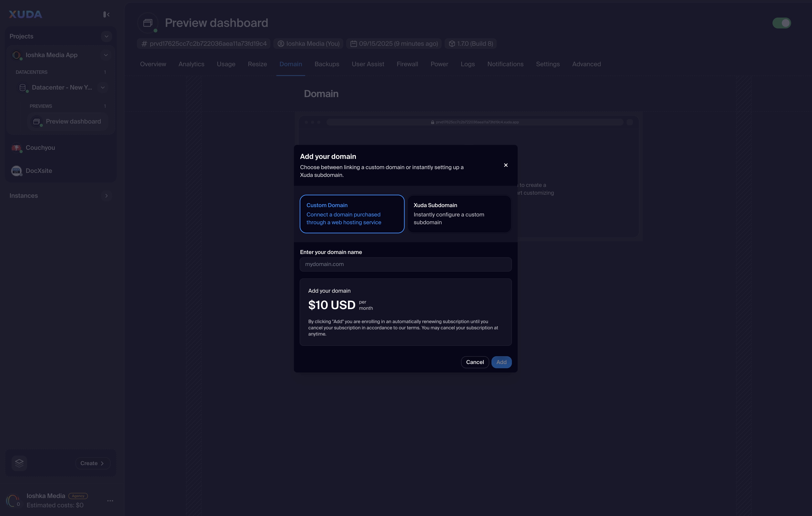Switch to the Backups tab
The image size is (812, 516).
(x=326, y=64)
